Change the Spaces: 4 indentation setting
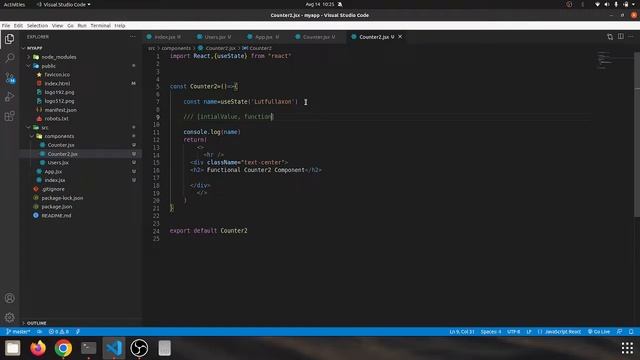Image resolution: width=640 pixels, height=360 pixels. tap(491, 331)
